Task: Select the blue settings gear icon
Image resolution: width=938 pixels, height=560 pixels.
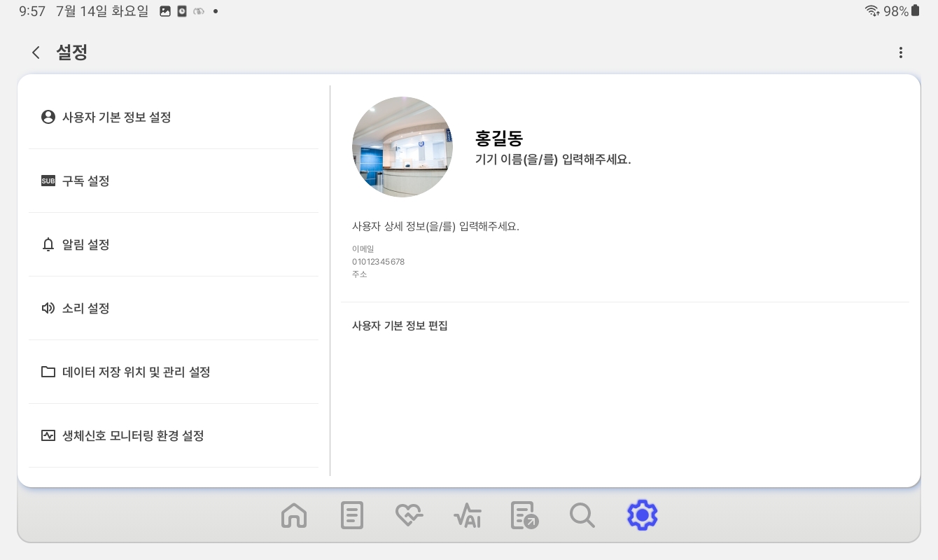Action: pos(642,515)
